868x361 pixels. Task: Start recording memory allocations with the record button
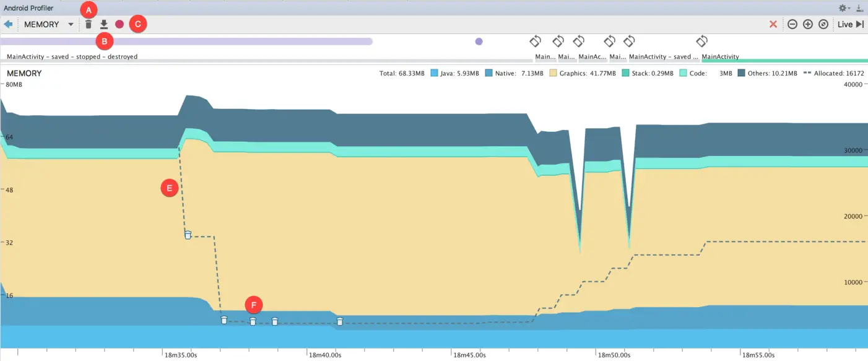point(119,24)
